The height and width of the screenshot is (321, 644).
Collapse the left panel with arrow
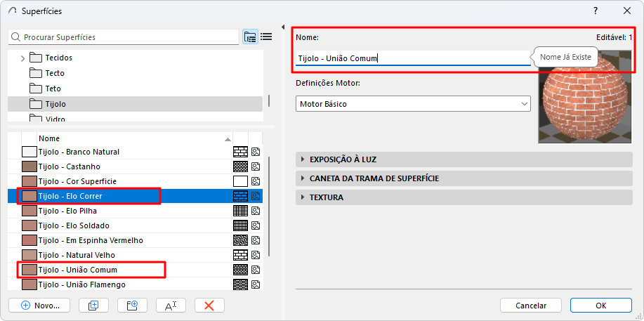click(284, 27)
